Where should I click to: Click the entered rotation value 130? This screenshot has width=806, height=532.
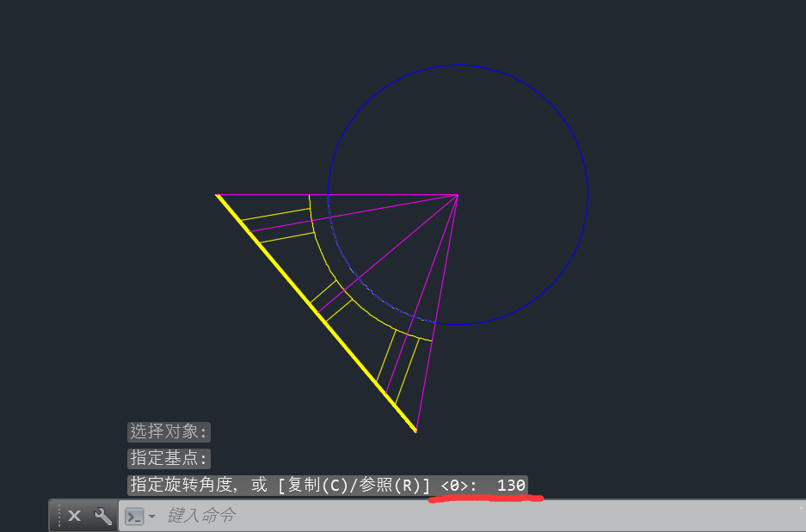point(511,486)
